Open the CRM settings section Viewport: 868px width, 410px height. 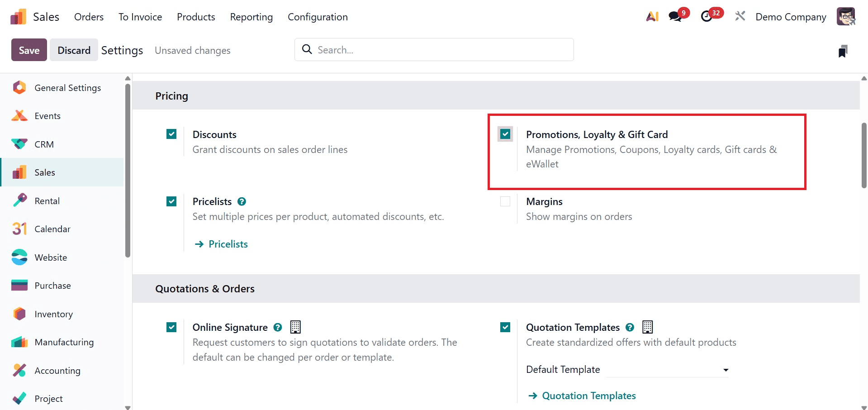44,144
